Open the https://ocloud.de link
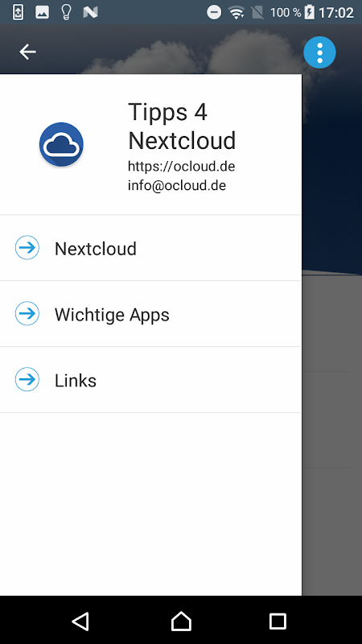362x644 pixels. point(182,167)
